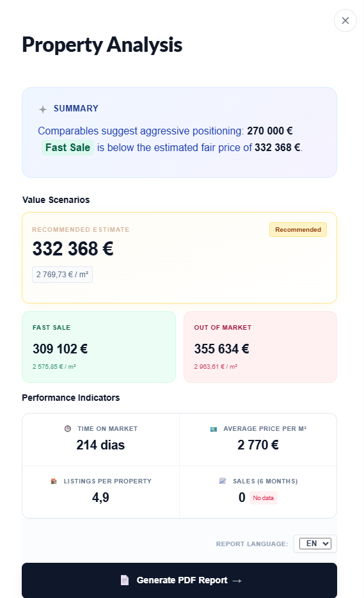Generate the PDF report

pyautogui.click(x=179, y=580)
